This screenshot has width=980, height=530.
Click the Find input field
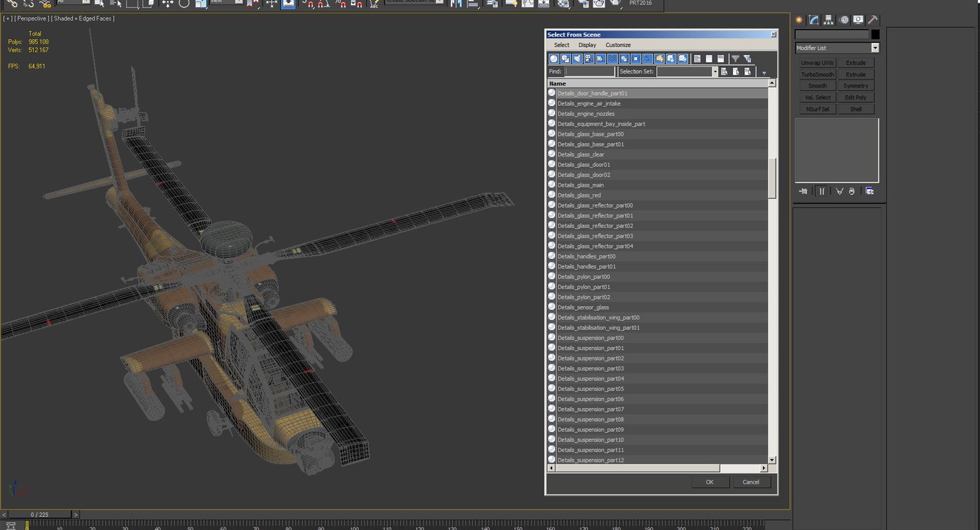coord(589,72)
